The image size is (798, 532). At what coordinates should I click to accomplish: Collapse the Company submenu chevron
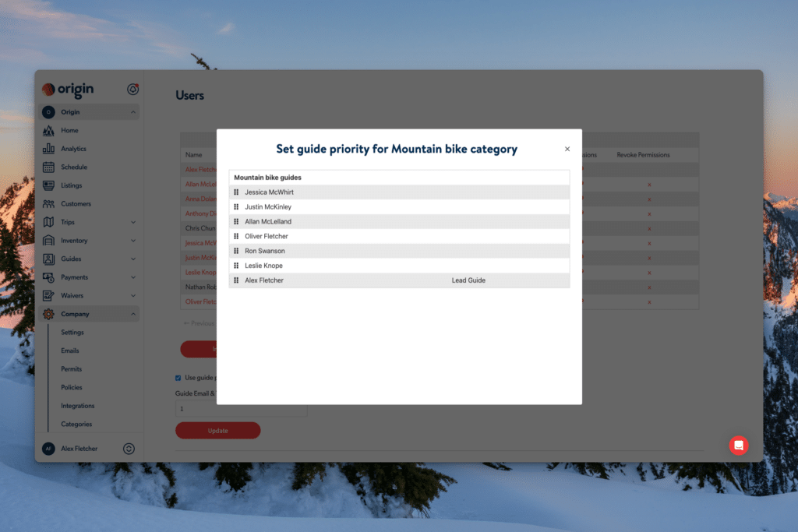[x=132, y=314]
